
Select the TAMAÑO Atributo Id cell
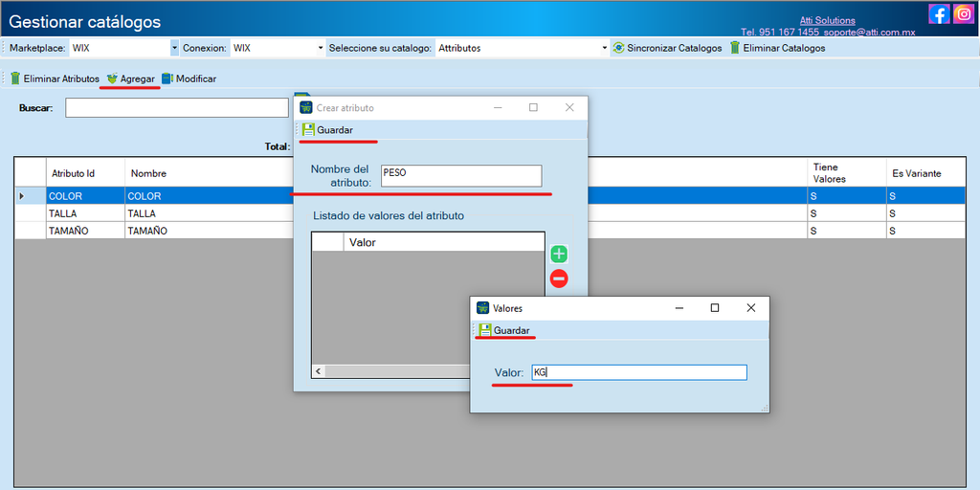coord(85,231)
